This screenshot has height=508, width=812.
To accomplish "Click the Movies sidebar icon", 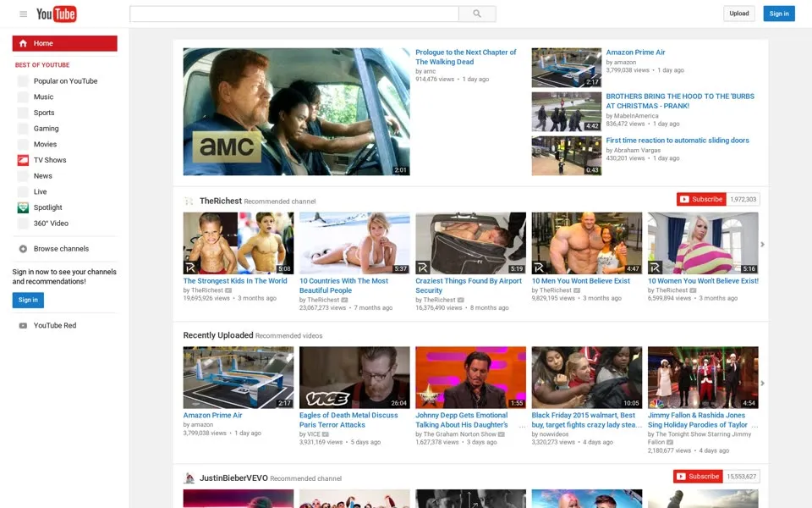I will [x=23, y=144].
